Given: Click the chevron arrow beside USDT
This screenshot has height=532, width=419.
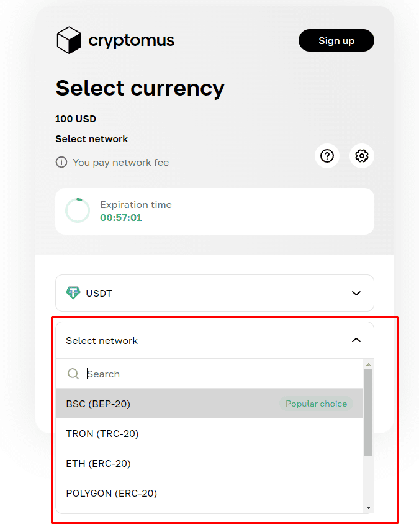Looking at the screenshot, I should pos(356,293).
